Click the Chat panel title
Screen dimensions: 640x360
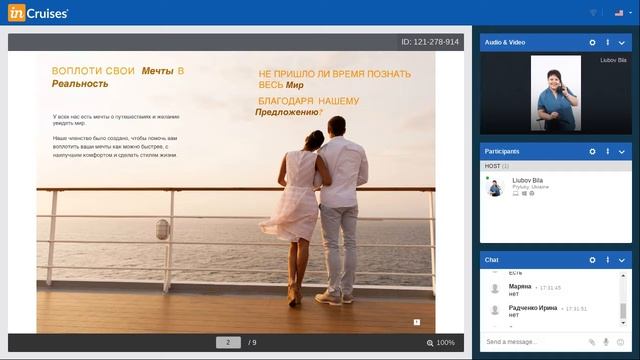pos(491,260)
